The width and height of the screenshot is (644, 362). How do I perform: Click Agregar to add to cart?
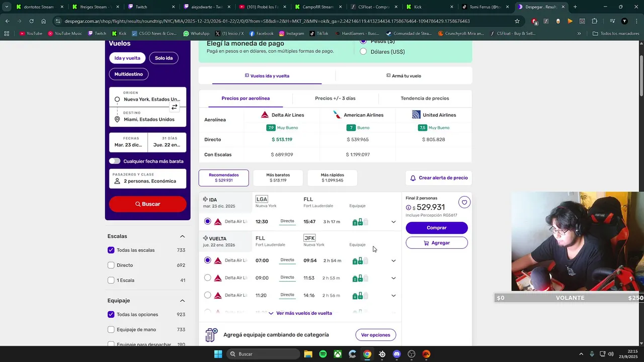437,243
